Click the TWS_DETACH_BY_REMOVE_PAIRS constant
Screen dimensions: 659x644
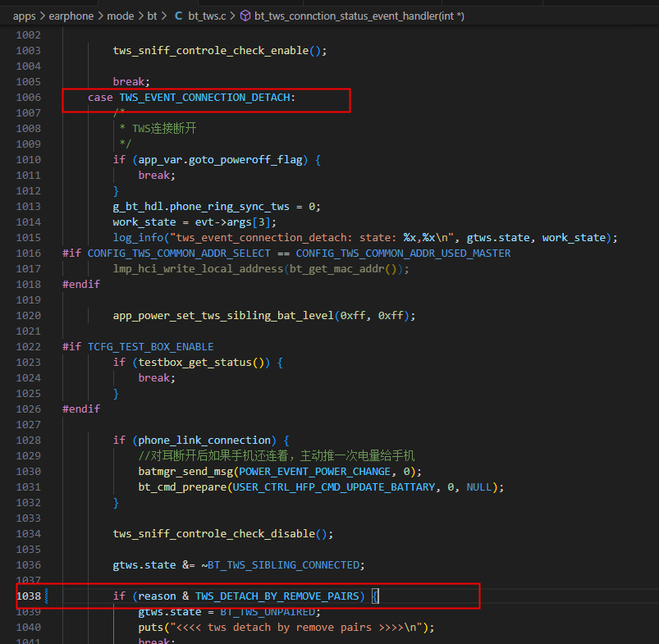277,596
